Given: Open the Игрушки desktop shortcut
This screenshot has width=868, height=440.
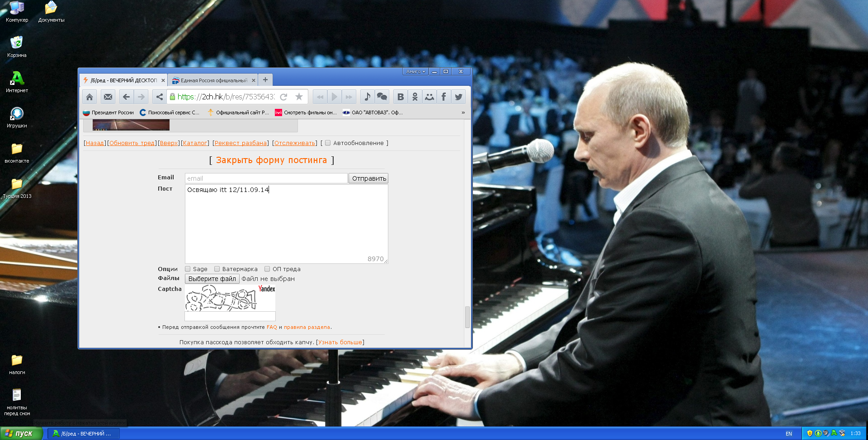Looking at the screenshot, I should point(17,117).
